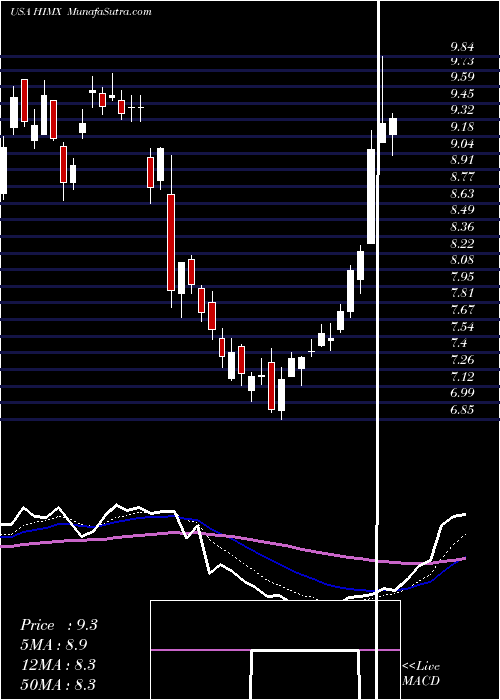The width and height of the screenshot is (500, 700).
Task: Click the 9.32 price axis label
Action: 462,110
